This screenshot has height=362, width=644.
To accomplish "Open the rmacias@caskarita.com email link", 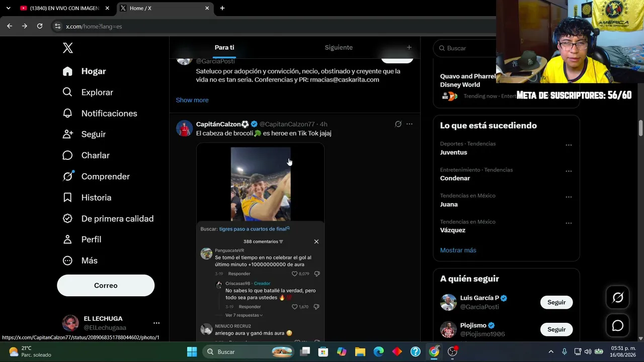I will coord(345,79).
